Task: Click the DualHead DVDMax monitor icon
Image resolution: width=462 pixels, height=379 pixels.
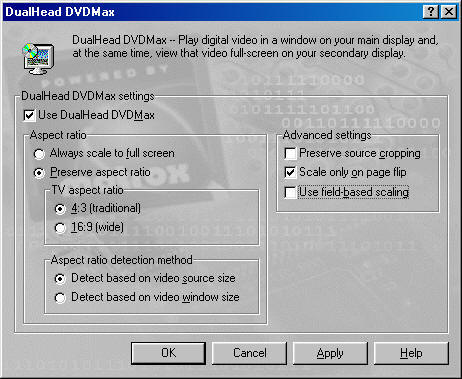Action: (x=38, y=59)
